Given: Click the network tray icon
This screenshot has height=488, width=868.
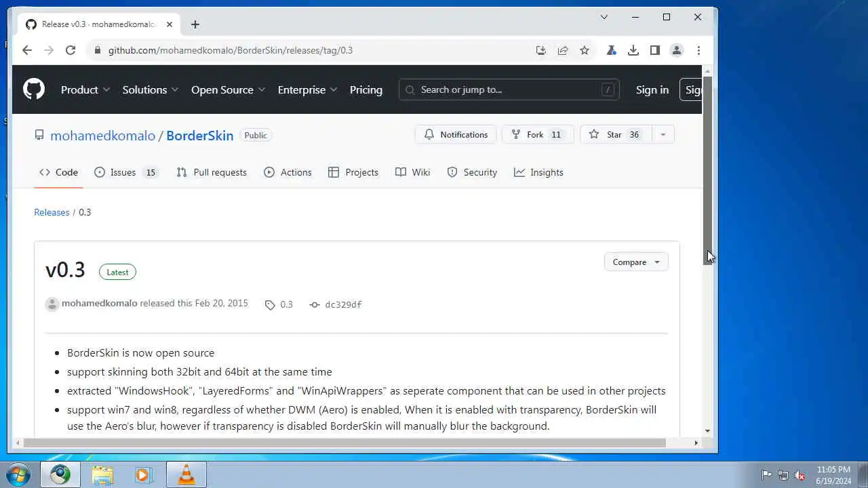Looking at the screenshot, I should tap(783, 475).
